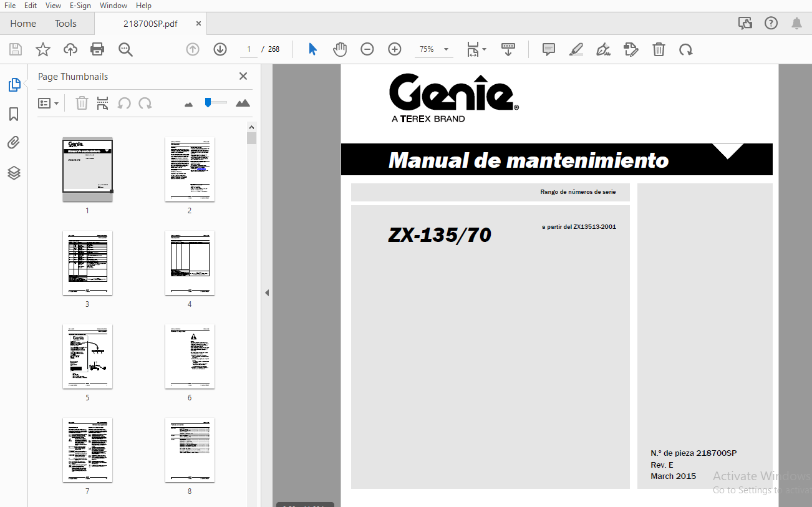The height and width of the screenshot is (507, 812).
Task: Activate the Hand pan tool
Action: 340,49
